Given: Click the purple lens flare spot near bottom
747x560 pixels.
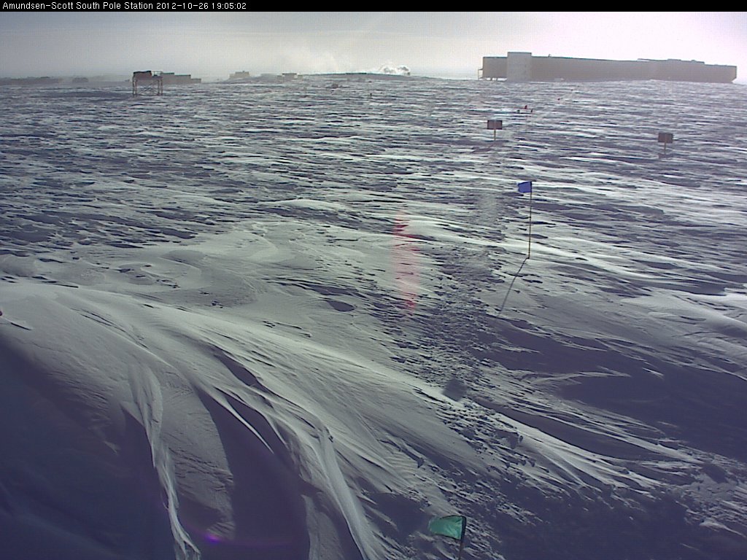Looking at the screenshot, I should (x=212, y=538).
